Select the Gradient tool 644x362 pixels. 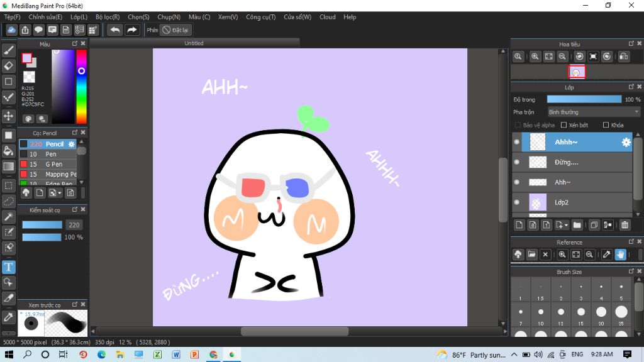(x=9, y=166)
